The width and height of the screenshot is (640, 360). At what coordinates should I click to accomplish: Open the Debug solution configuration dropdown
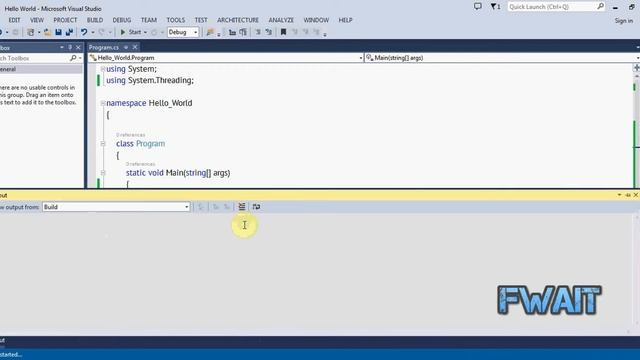[183, 32]
